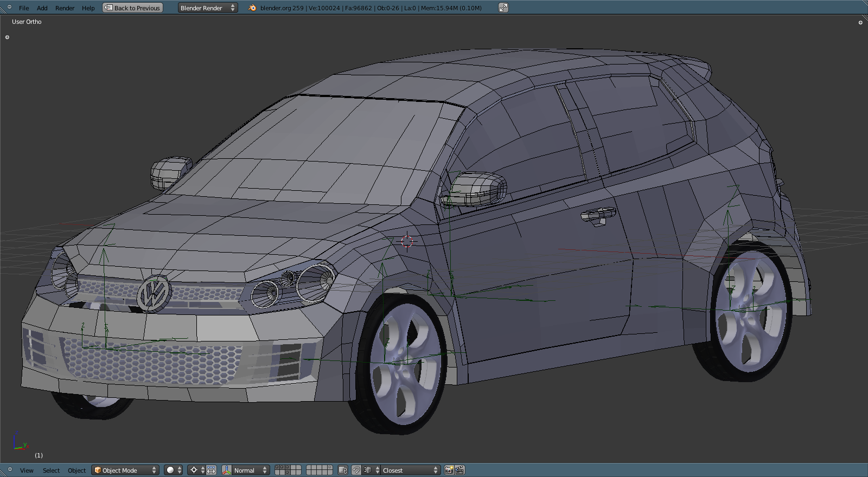Open the Help menu
The image size is (868, 477).
(x=88, y=8)
